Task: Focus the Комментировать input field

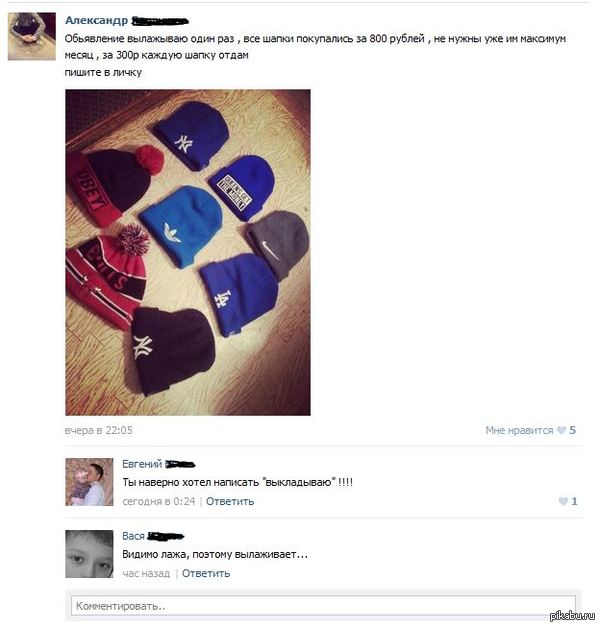Action: pos(323,606)
